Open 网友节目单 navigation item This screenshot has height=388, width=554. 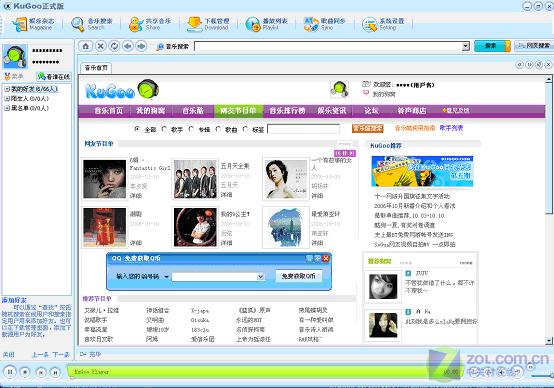coord(238,111)
